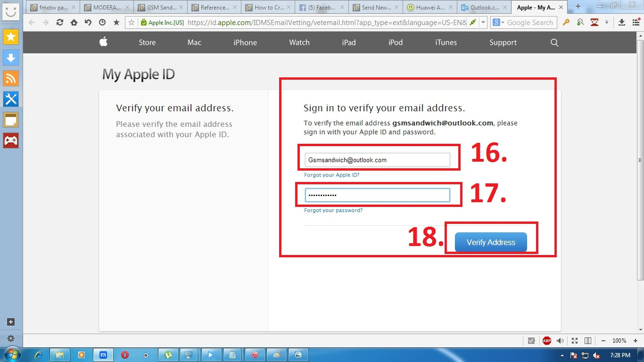Reload the current page

60,23
